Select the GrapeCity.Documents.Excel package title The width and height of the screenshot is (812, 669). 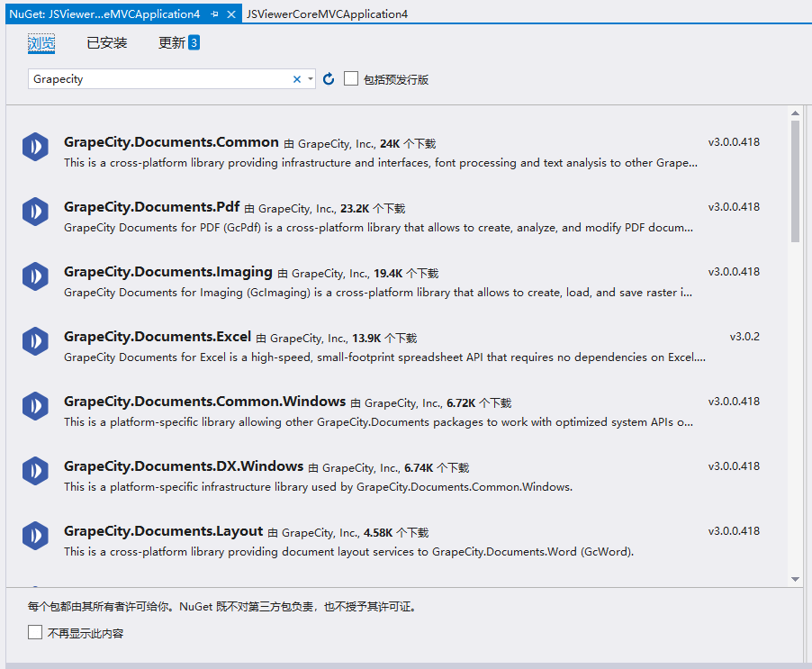pyautogui.click(x=158, y=337)
